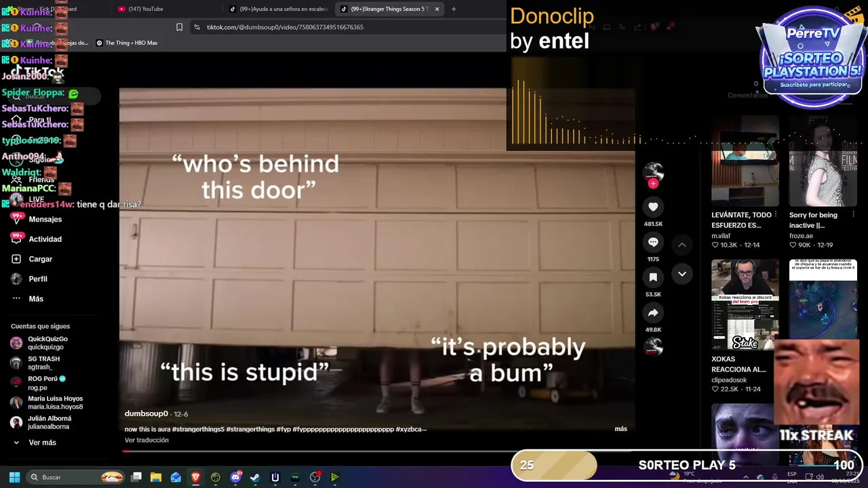Open the QuickQuizGo followed account
Viewport: 868px width, 488px height.
click(x=47, y=342)
